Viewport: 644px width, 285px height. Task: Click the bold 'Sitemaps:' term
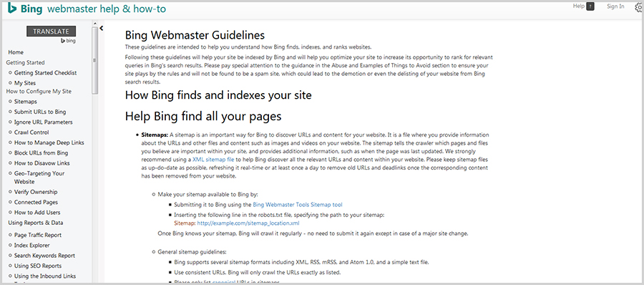[155, 135]
